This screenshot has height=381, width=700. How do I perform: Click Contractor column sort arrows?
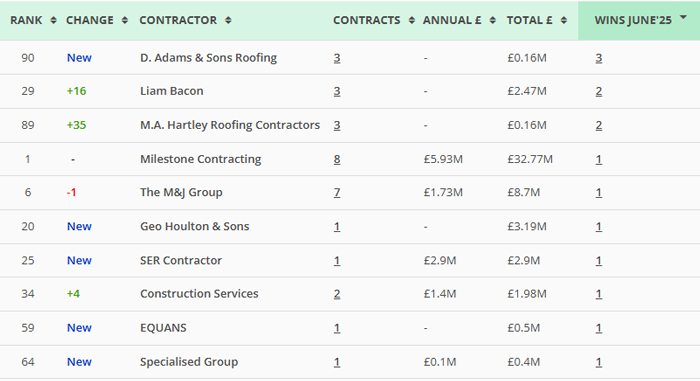(x=228, y=21)
